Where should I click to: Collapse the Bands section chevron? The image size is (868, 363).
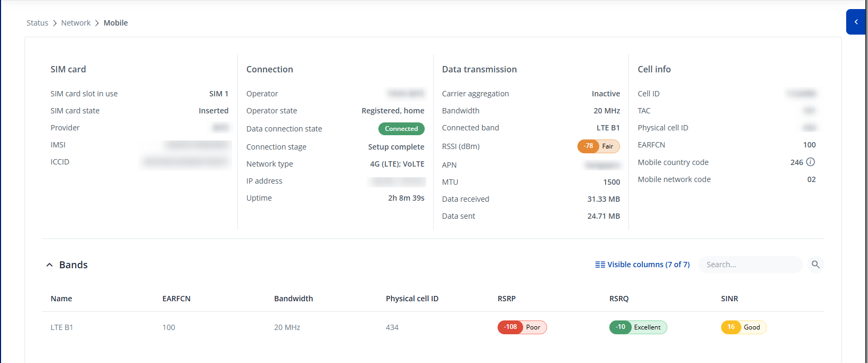coord(49,265)
